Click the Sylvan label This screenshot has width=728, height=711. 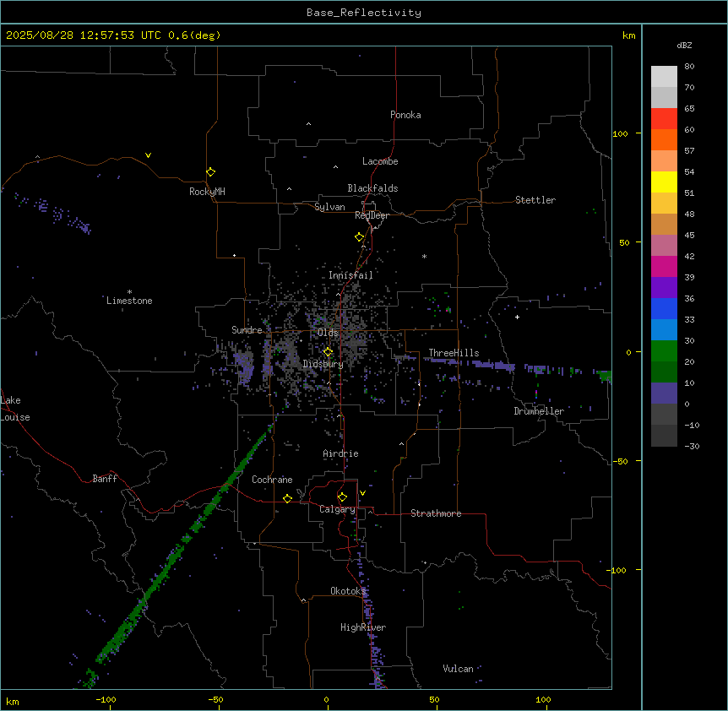[329, 207]
